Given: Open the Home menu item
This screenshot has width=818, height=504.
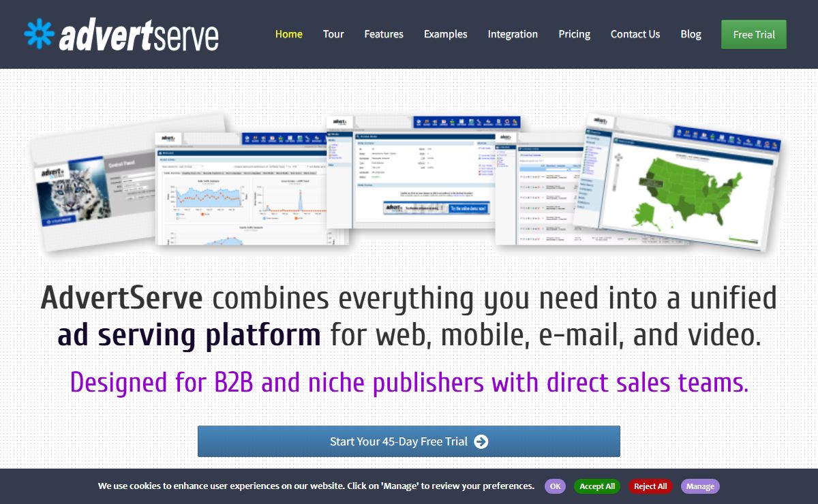Looking at the screenshot, I should click(x=289, y=34).
